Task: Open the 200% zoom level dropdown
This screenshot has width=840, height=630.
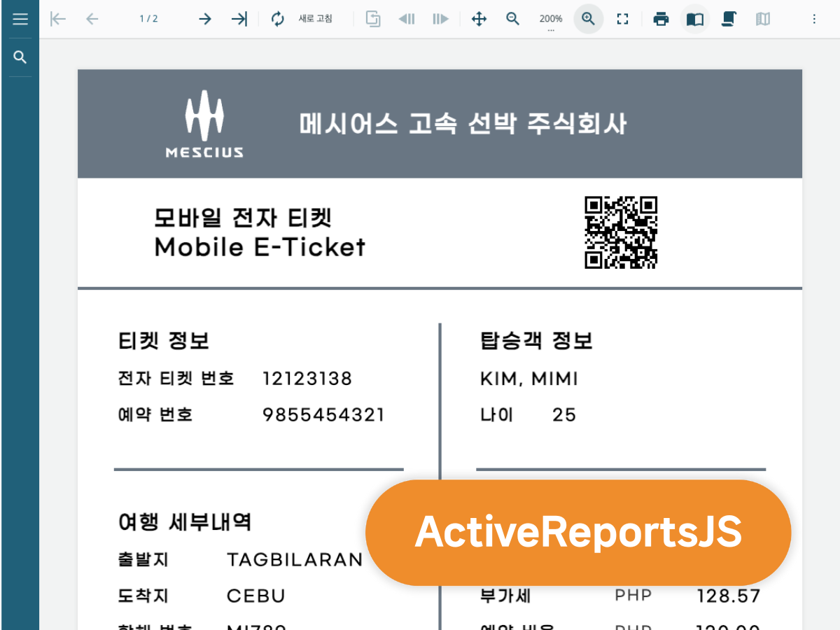Action: [x=551, y=20]
